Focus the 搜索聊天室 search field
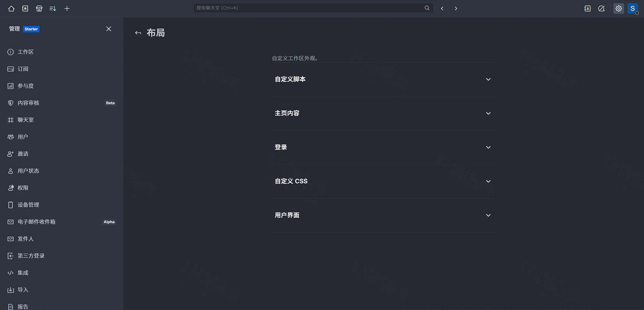644x310 pixels. click(313, 8)
